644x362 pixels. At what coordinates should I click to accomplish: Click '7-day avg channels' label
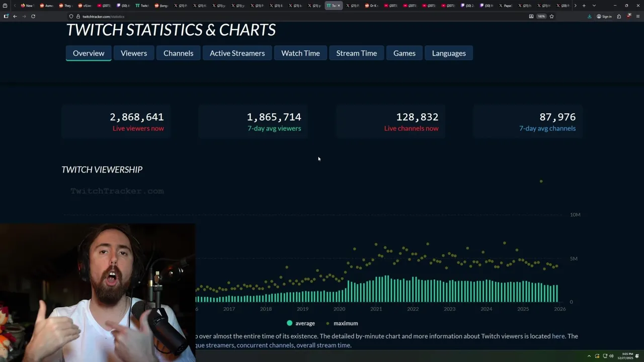click(547, 129)
